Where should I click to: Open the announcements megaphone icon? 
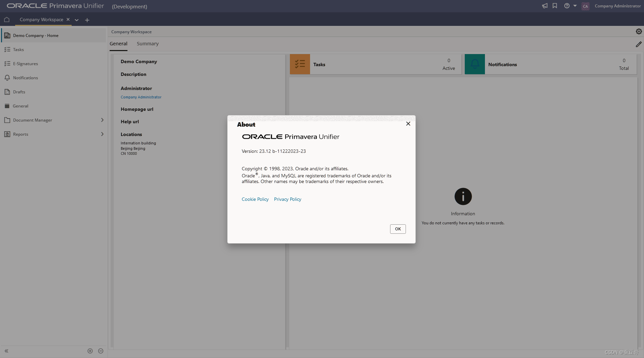click(545, 6)
